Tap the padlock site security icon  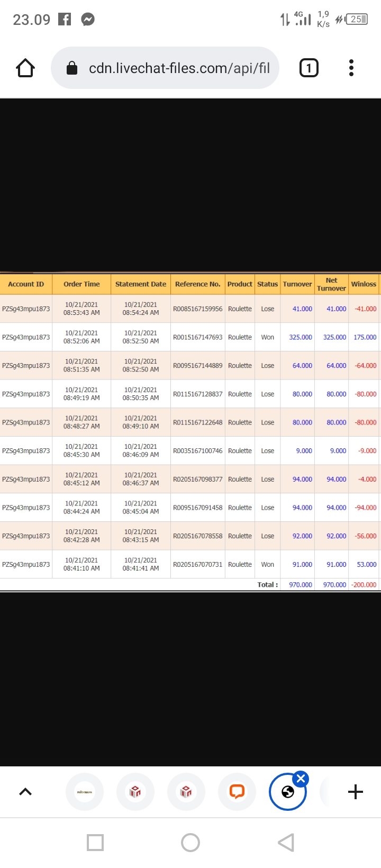click(72, 68)
